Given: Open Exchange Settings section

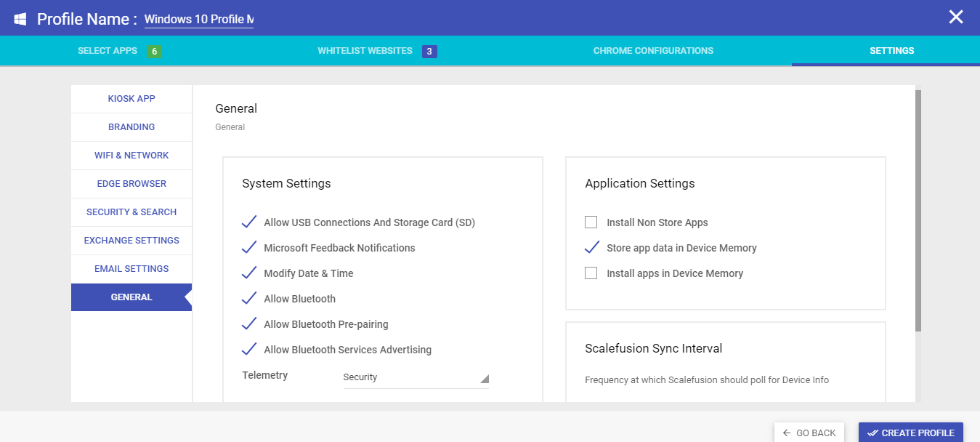Looking at the screenshot, I should (131, 241).
